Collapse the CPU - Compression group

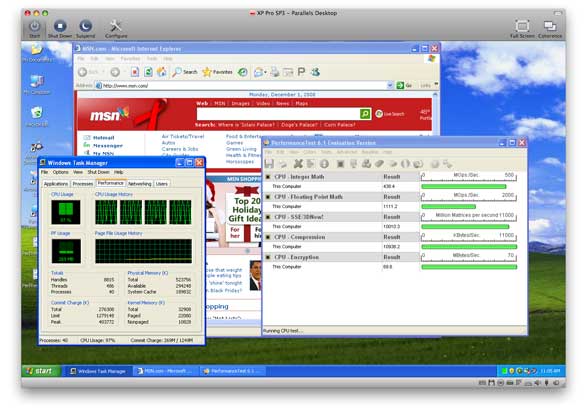[x=268, y=237]
